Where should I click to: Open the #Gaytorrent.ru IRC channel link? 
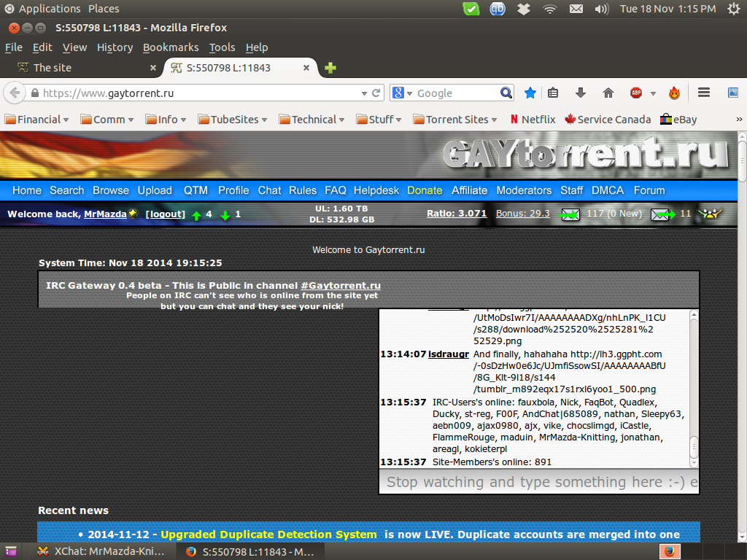(340, 286)
